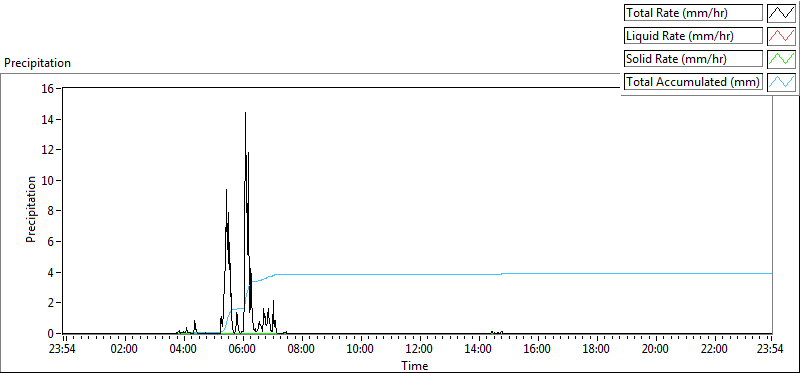The height and width of the screenshot is (373, 800).
Task: Click the 8 tick label on y-axis
Action: [51, 211]
